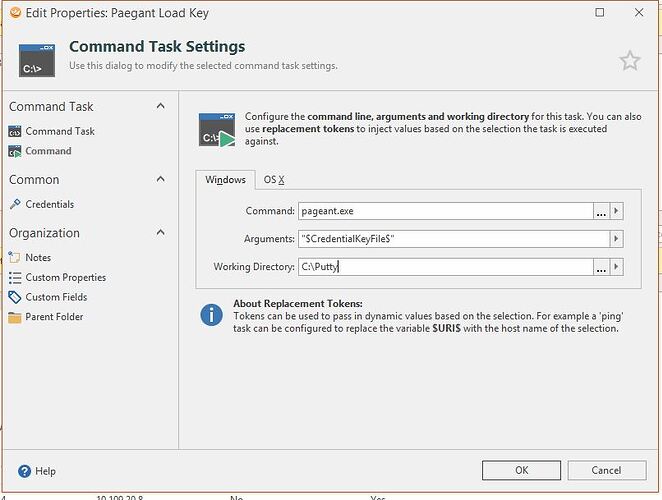Collapse the Command Task section
Image resolution: width=662 pixels, height=500 pixels.
pyautogui.click(x=160, y=106)
